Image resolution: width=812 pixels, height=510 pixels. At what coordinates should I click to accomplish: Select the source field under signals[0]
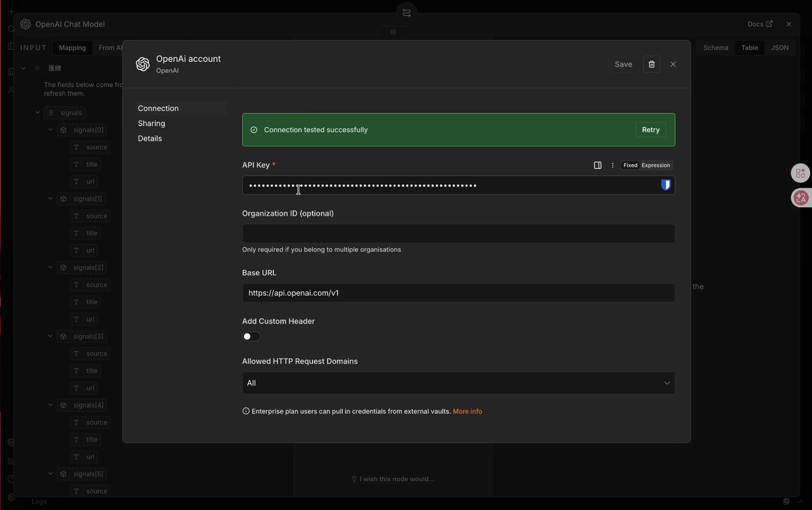click(90, 147)
